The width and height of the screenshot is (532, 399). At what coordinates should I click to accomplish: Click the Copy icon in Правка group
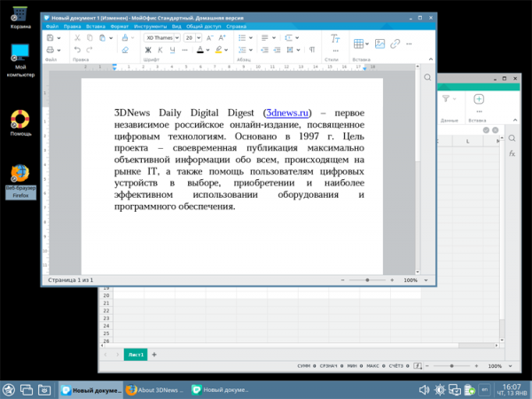[x=90, y=37]
